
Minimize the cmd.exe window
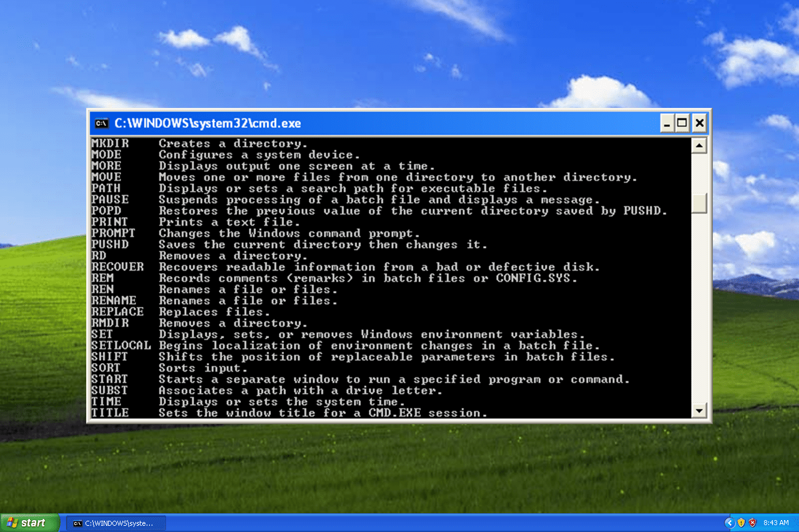point(668,123)
